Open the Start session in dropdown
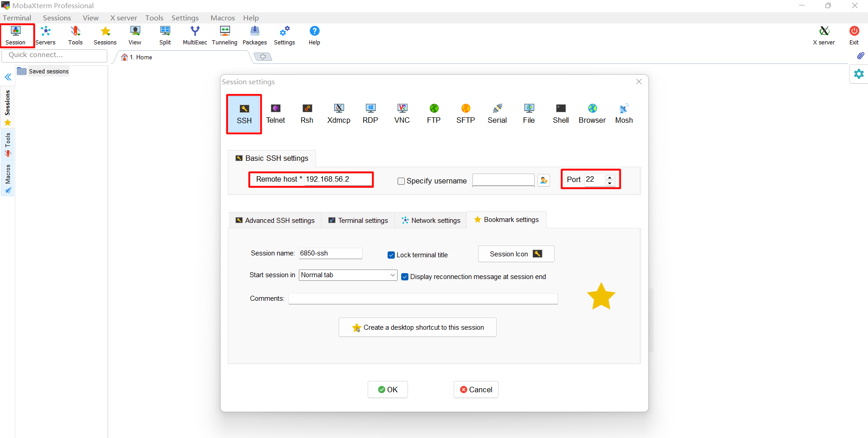This screenshot has width=868, height=438. [x=348, y=275]
